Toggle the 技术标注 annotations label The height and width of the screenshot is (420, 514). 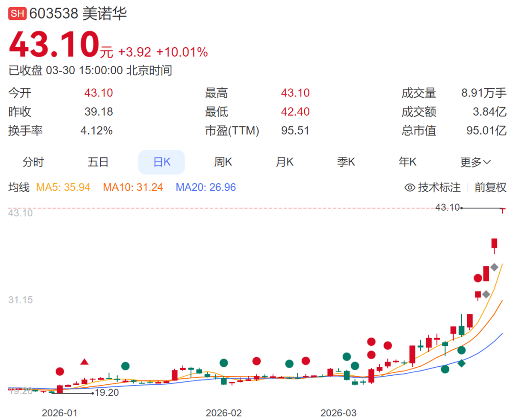pos(439,187)
